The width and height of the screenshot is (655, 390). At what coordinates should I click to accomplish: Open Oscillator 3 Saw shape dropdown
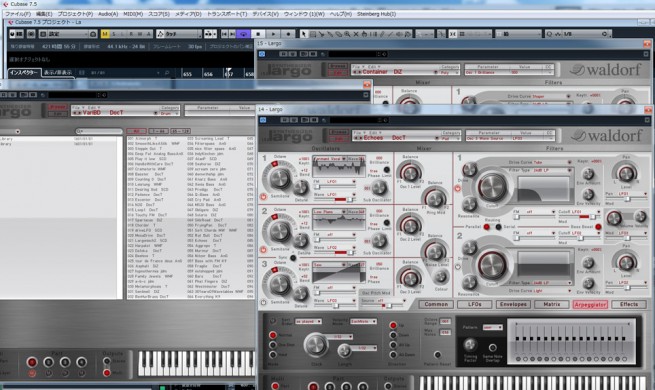[x=330, y=265]
